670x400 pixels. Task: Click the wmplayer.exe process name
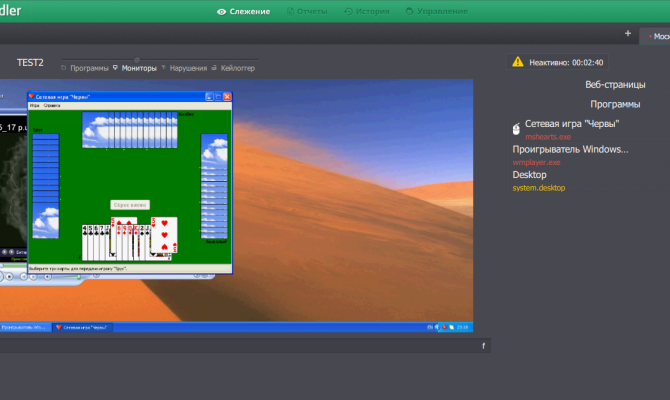click(536, 162)
